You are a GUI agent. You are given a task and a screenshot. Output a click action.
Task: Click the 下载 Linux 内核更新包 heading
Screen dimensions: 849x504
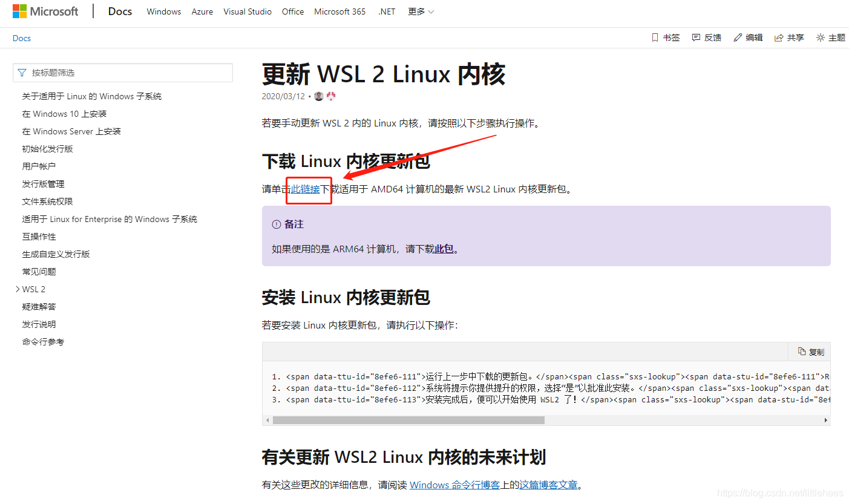346,162
